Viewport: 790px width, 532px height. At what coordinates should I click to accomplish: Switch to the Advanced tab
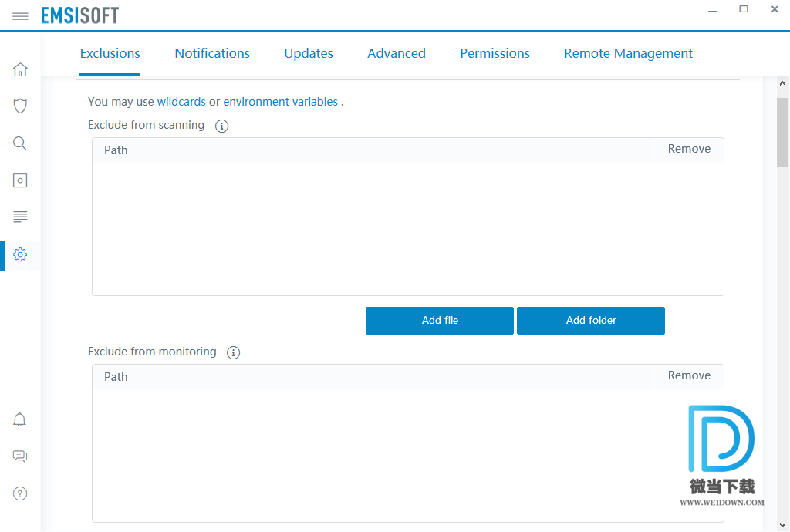click(397, 53)
